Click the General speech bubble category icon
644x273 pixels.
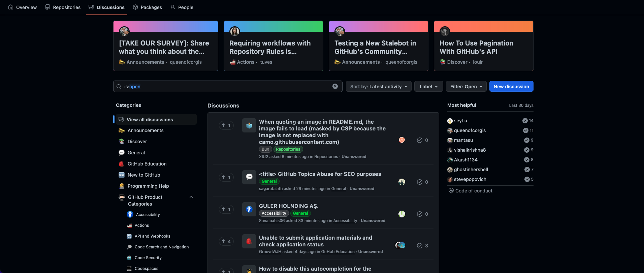point(122,153)
